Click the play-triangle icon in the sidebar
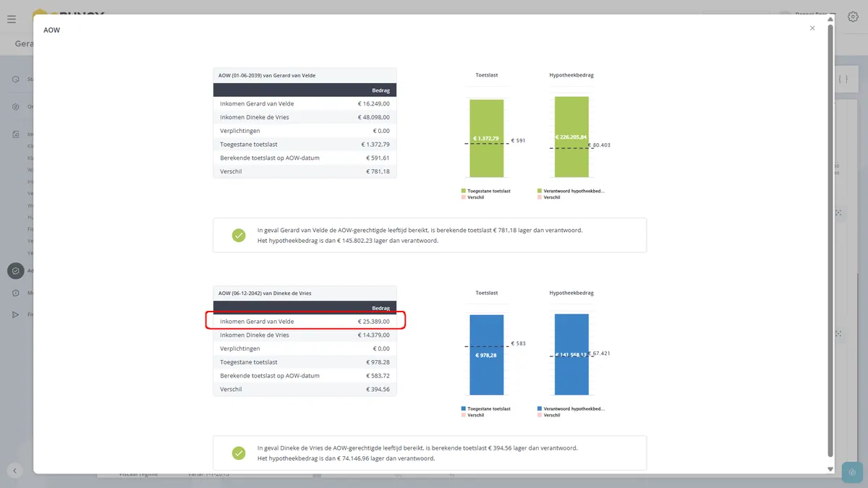Screen dimensions: 868x488 [15, 314]
